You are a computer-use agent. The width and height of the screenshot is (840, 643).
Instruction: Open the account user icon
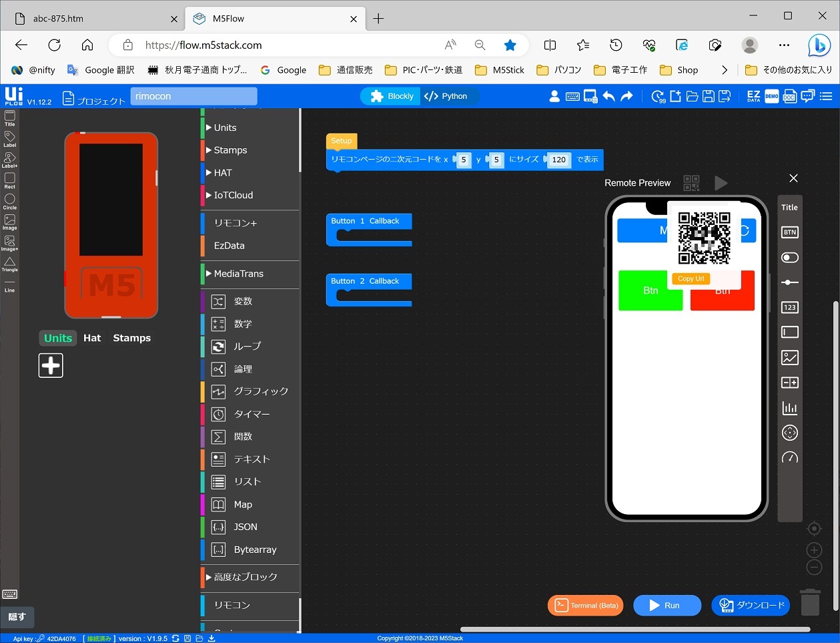(554, 96)
